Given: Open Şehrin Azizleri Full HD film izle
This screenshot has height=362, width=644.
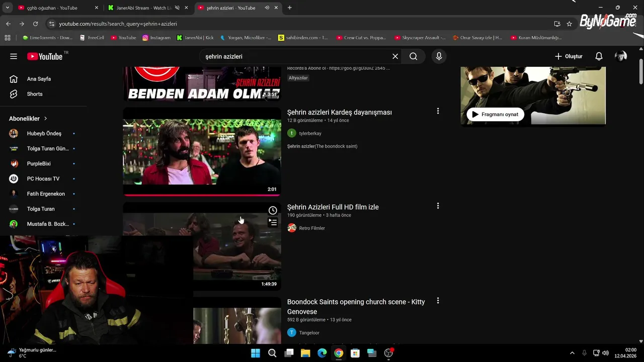Looking at the screenshot, I should coord(333,207).
